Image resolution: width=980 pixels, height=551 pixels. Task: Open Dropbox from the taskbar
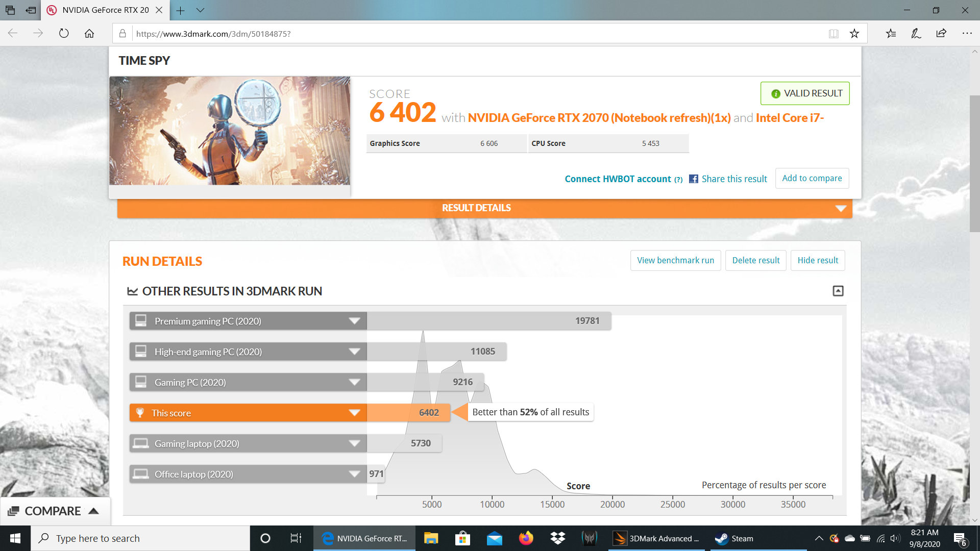557,538
